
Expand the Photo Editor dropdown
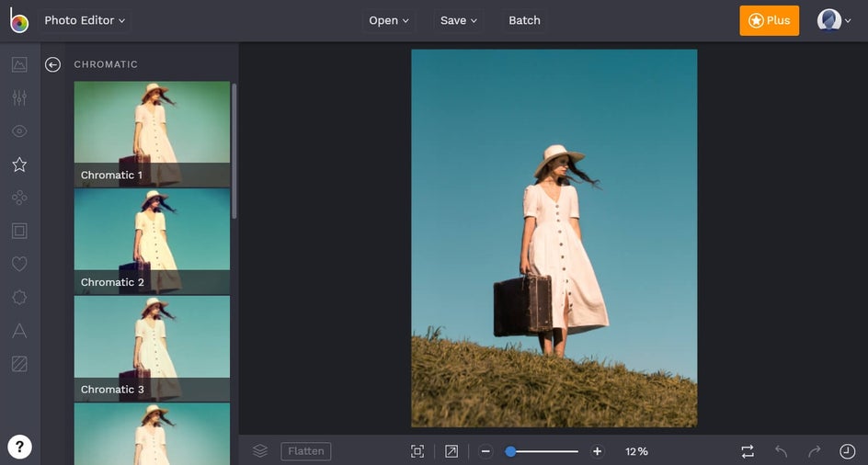(x=86, y=20)
